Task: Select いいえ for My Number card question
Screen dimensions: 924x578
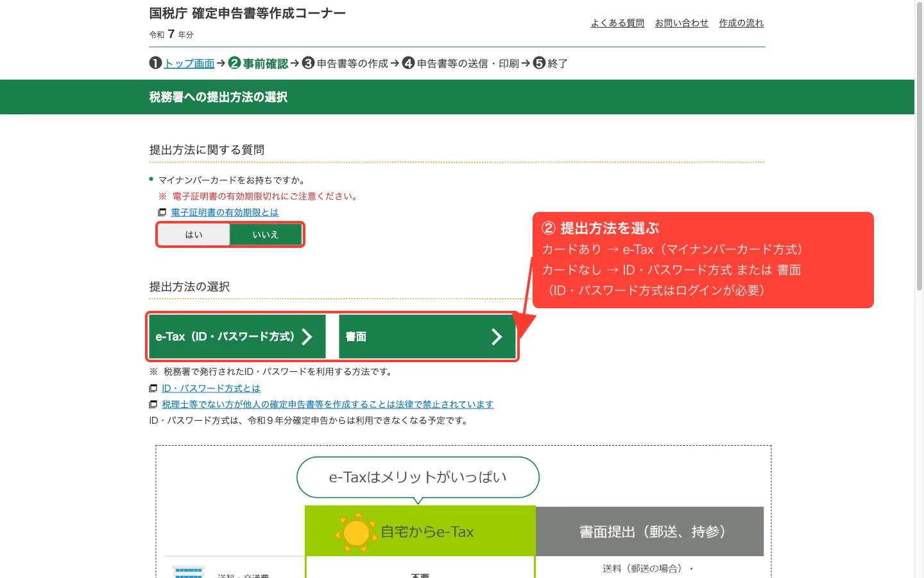Action: 266,234
